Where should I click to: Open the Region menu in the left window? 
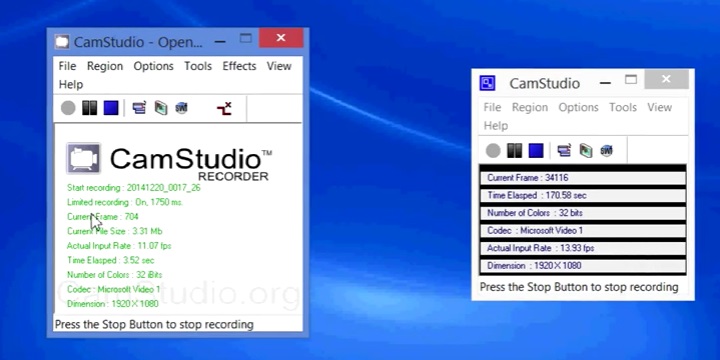pos(105,66)
